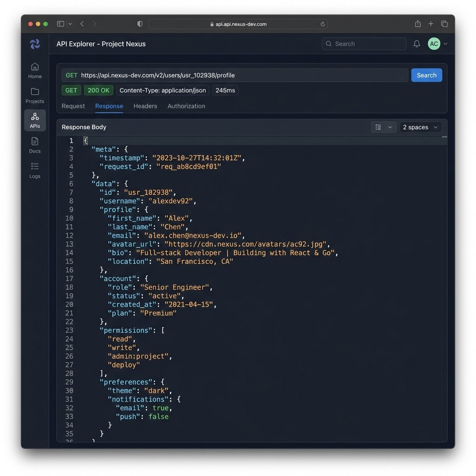
Task: Switch to the Authorization tab
Action: (186, 106)
